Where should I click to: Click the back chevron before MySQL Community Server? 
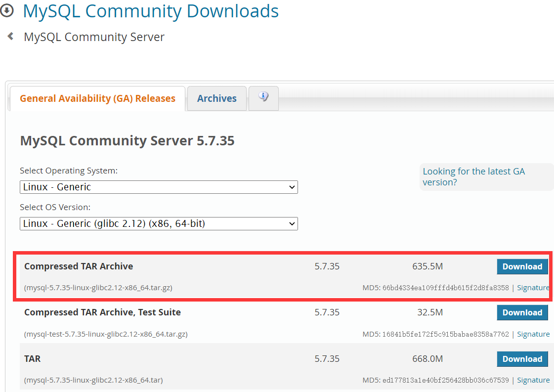[10, 36]
